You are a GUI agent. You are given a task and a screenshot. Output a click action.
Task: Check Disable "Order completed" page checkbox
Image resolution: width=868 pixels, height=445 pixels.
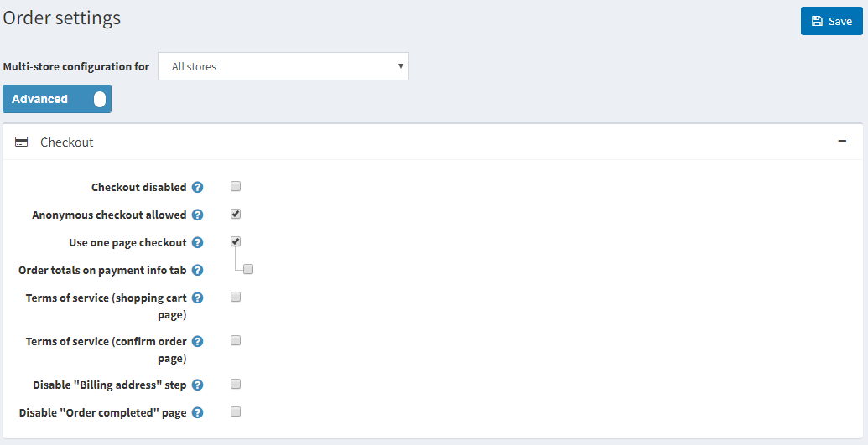236,411
